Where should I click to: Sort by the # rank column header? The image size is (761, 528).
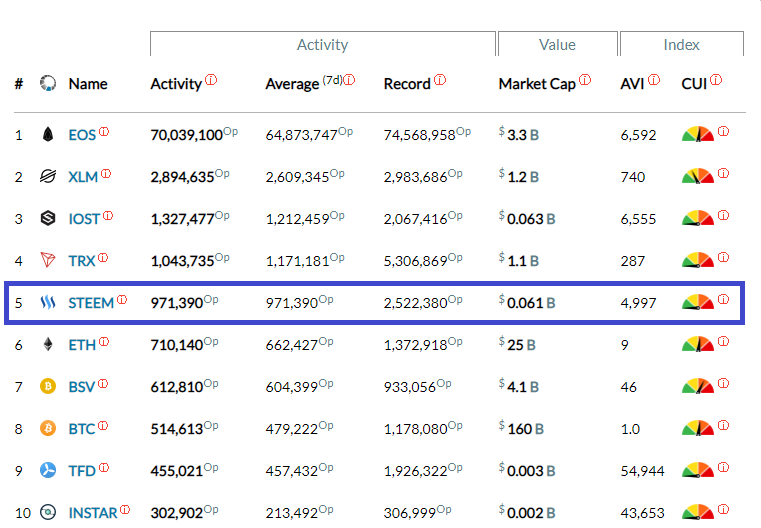tap(18, 84)
